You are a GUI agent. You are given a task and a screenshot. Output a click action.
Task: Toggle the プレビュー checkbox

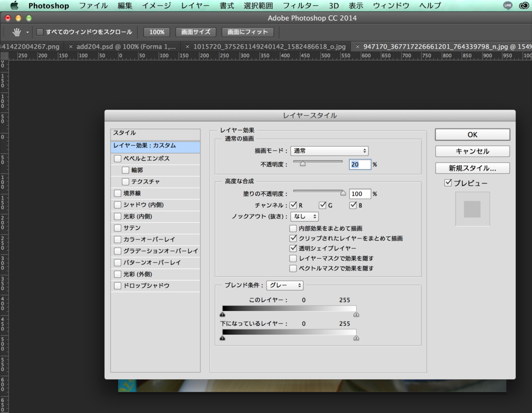448,183
